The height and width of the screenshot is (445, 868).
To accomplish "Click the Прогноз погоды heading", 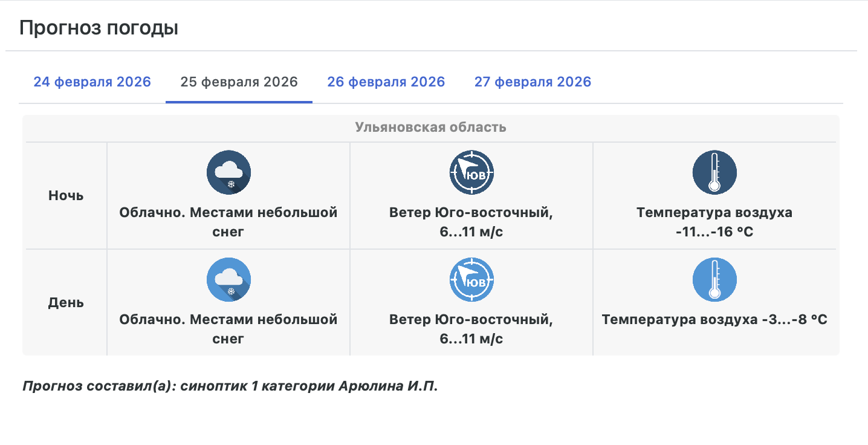I will [99, 28].
